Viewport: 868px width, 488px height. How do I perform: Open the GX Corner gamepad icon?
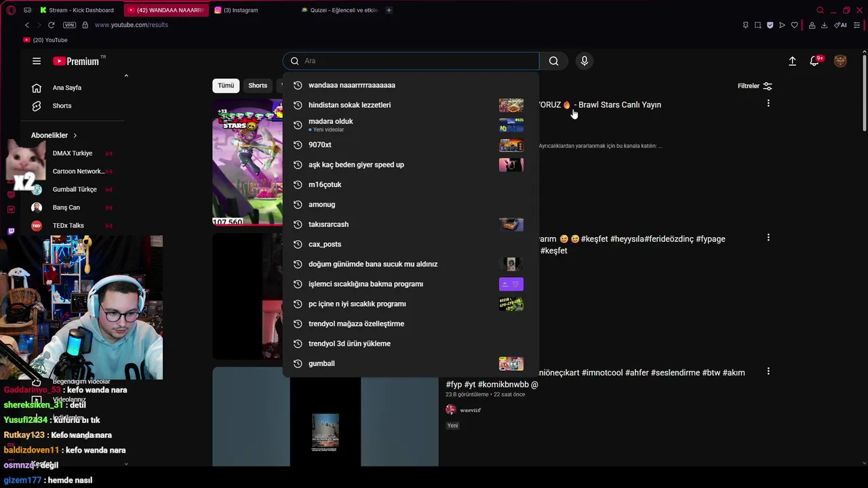click(x=27, y=10)
